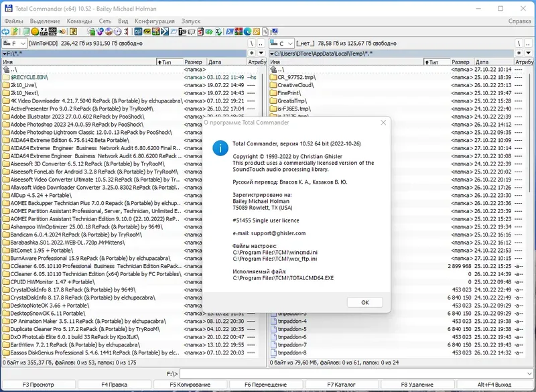Click the 7ZIP black toolbar icon
536x392 pixels.
coord(182,31)
